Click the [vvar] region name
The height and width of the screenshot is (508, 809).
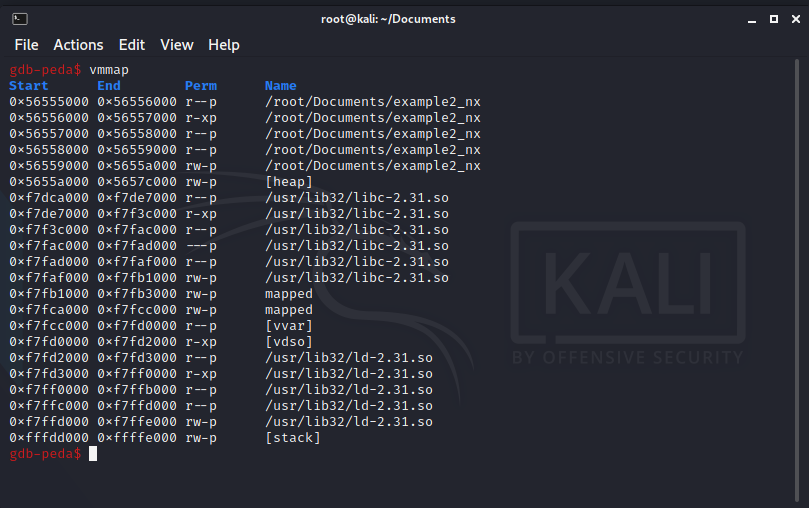tap(289, 325)
